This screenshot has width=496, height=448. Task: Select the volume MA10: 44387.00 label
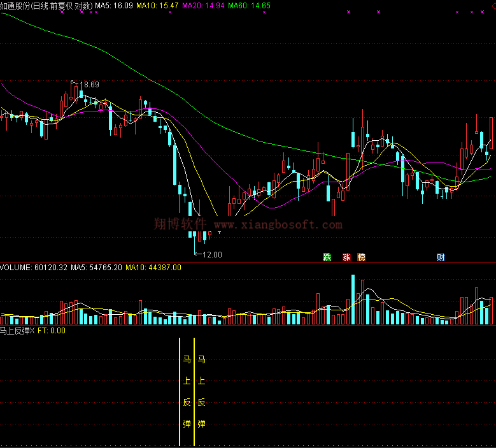153,268
